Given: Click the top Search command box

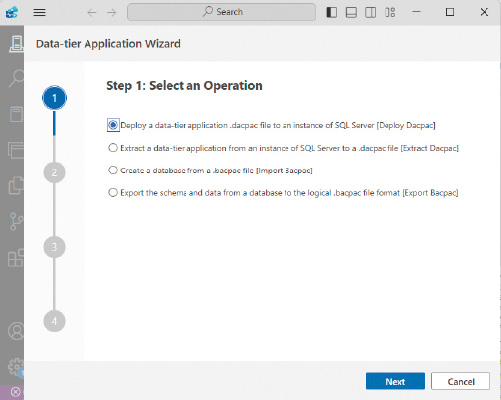Looking at the screenshot, I should (222, 12).
